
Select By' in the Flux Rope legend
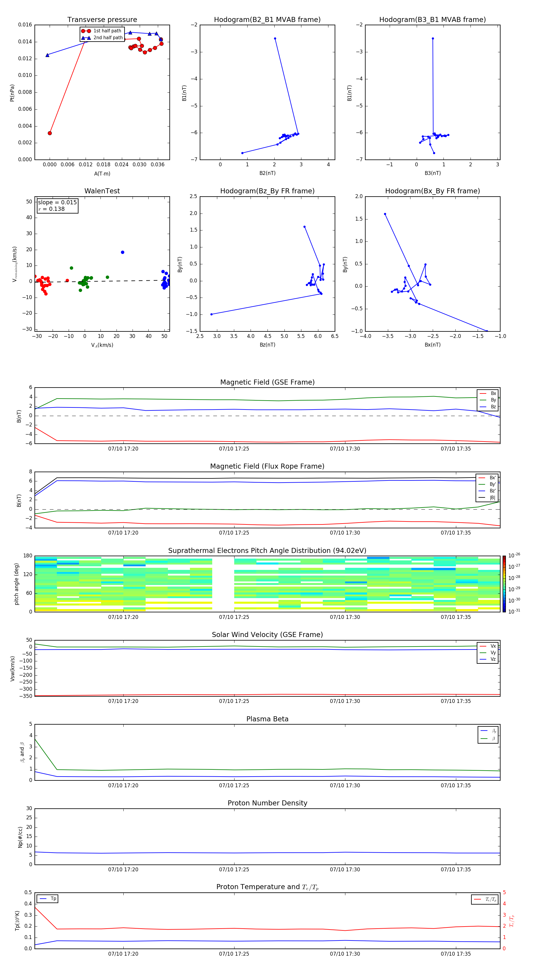tap(487, 484)
